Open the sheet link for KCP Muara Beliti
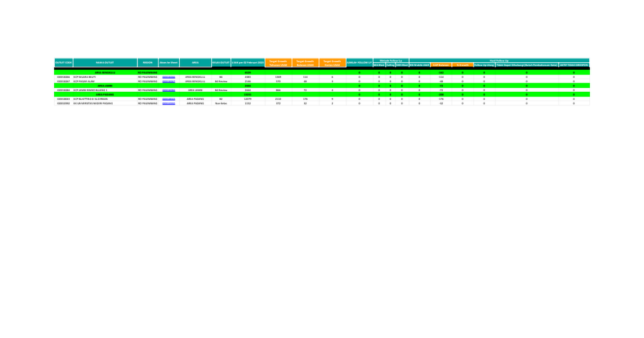Screen dimensions: 644x338 tap(169, 77)
